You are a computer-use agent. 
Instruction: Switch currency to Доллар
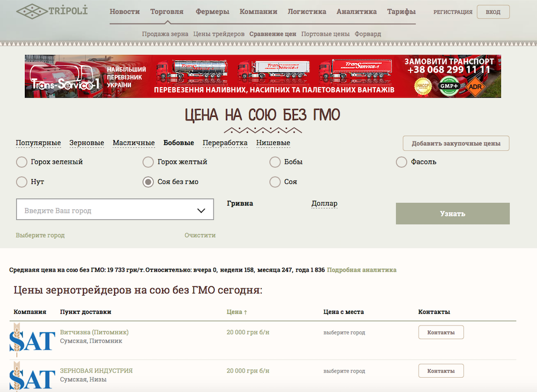coord(324,204)
